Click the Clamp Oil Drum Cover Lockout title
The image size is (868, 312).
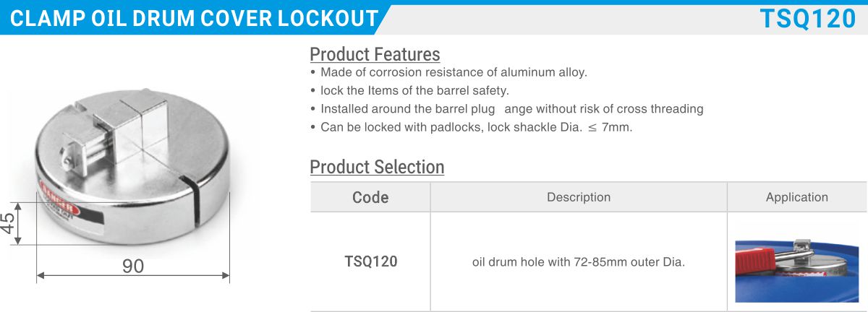click(194, 19)
